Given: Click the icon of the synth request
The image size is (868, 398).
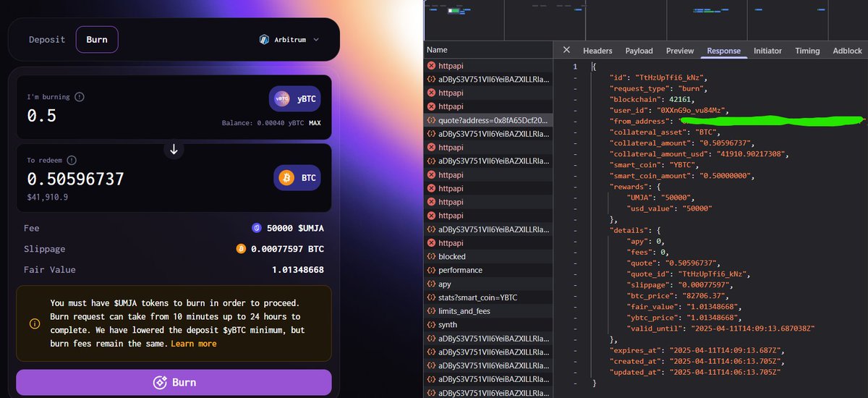Looking at the screenshot, I should (431, 325).
